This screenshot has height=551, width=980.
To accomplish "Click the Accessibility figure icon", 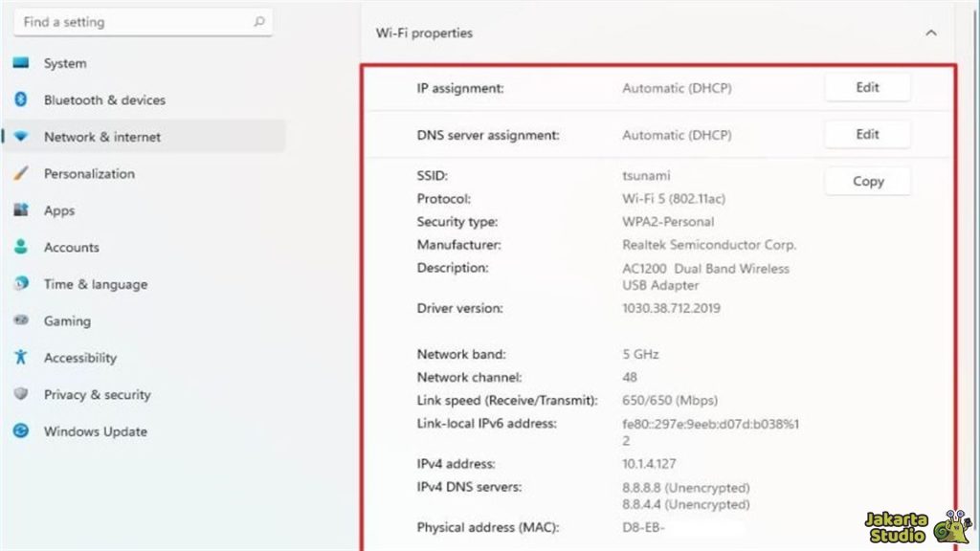I will coord(23,358).
